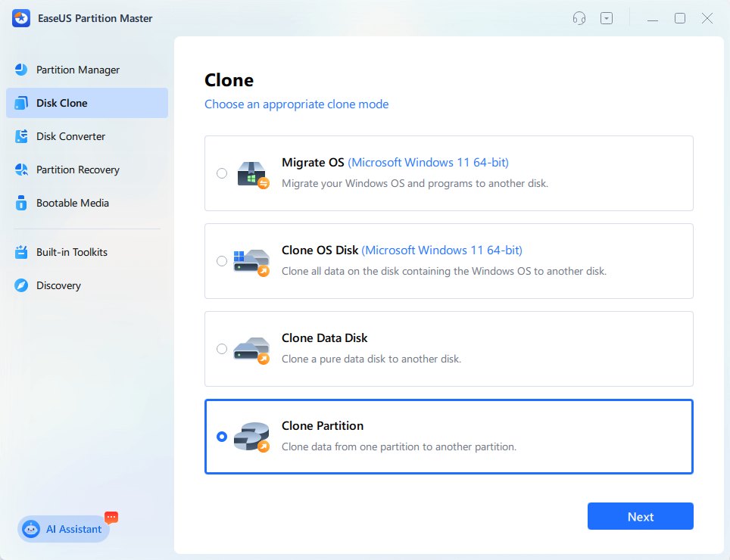Click the Clone OS Disk drive icon
The image size is (730, 560).
pyautogui.click(x=251, y=263)
